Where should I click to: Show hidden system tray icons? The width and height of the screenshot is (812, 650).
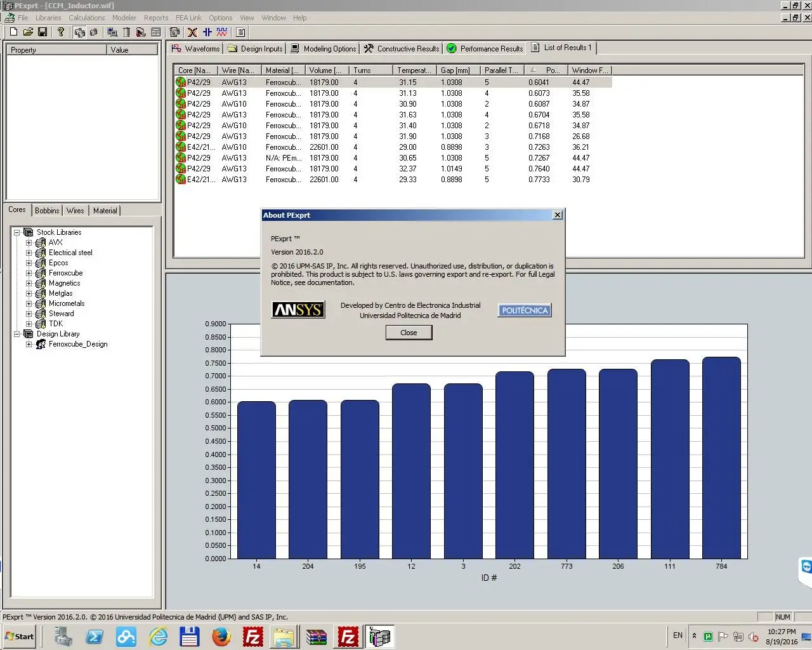(694, 635)
